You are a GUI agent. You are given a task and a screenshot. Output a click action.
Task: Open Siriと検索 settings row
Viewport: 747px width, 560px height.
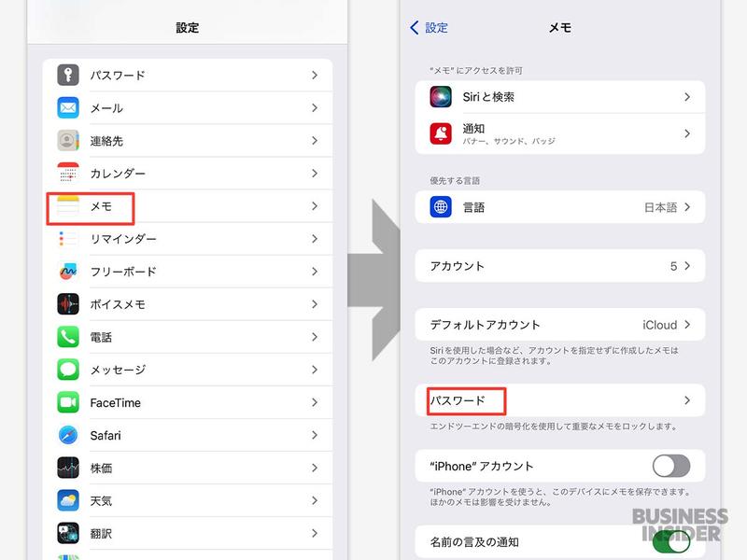pyautogui.click(x=559, y=97)
